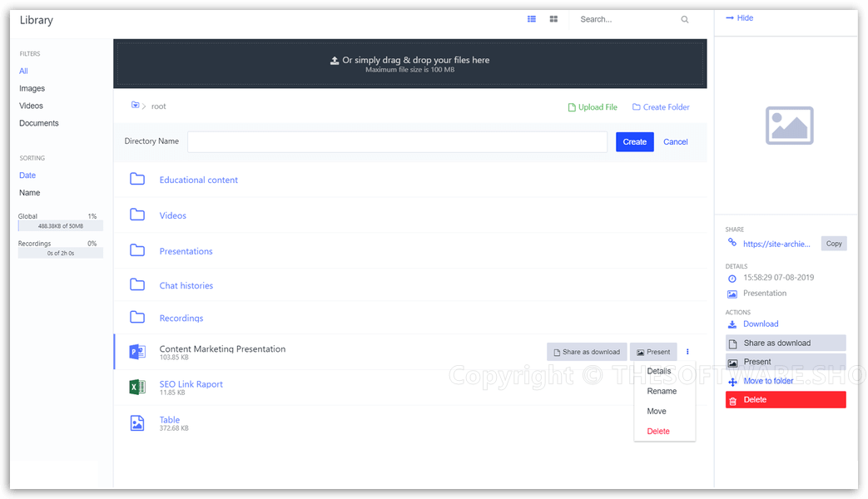This screenshot has width=868, height=499.
Task: Select Delete in the context menu
Action: [x=658, y=431]
